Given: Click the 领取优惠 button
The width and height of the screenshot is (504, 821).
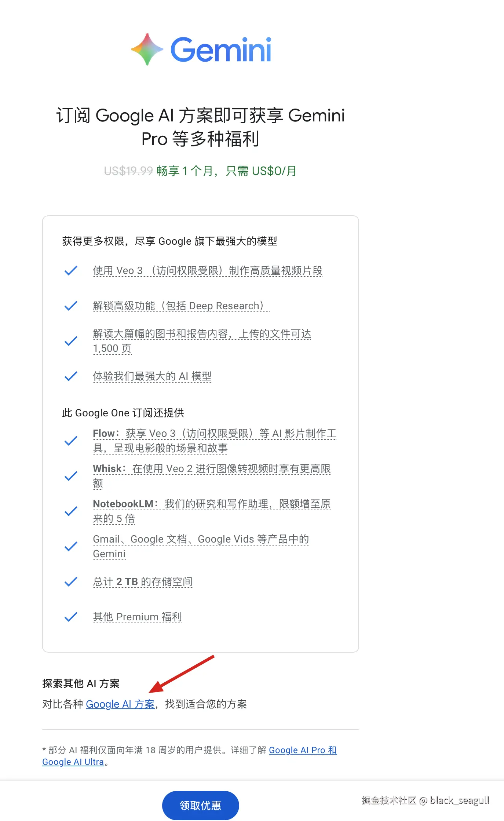Looking at the screenshot, I should tap(200, 805).
